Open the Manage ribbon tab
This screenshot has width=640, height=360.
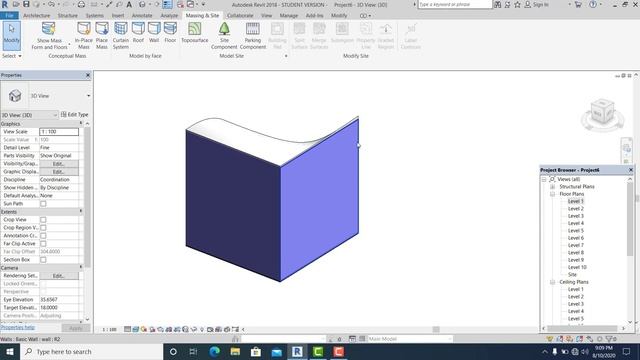(x=289, y=16)
